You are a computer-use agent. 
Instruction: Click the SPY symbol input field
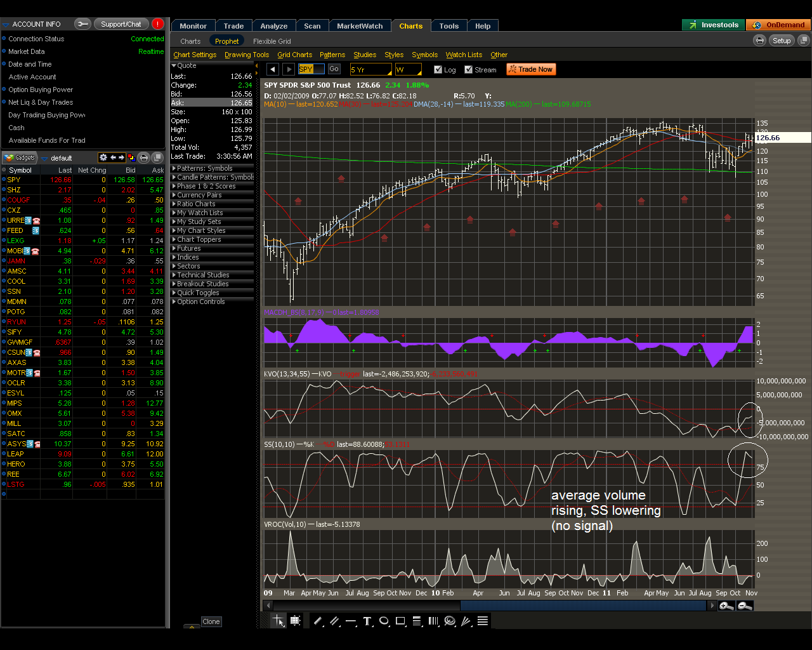(x=311, y=69)
